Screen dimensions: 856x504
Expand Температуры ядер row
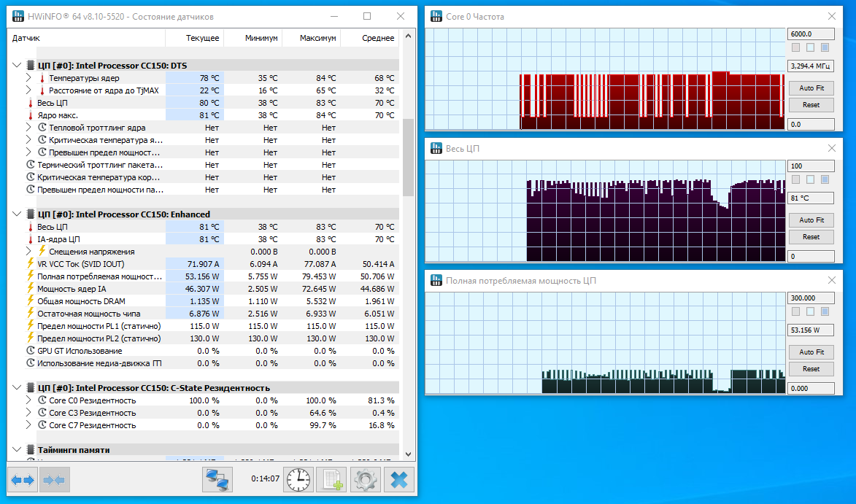click(x=28, y=78)
